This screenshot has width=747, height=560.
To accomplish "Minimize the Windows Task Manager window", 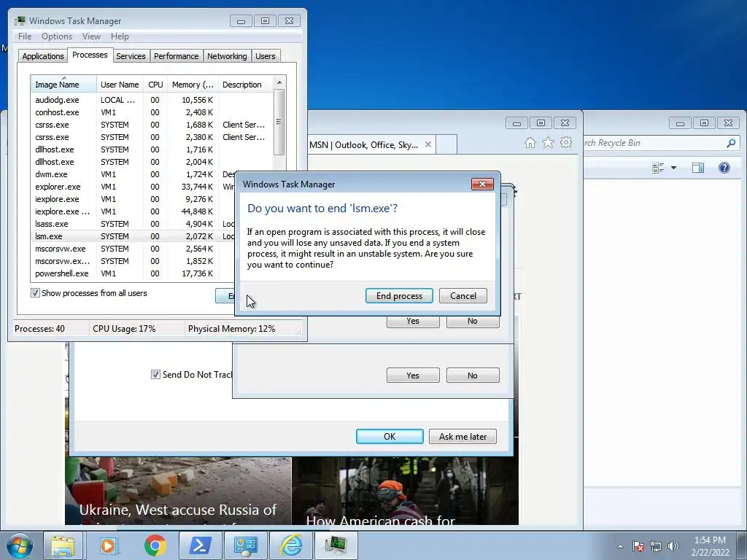I will [241, 21].
